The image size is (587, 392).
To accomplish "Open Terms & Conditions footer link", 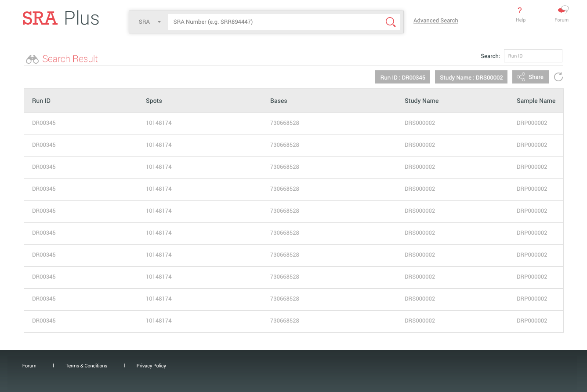I will point(87,366).
